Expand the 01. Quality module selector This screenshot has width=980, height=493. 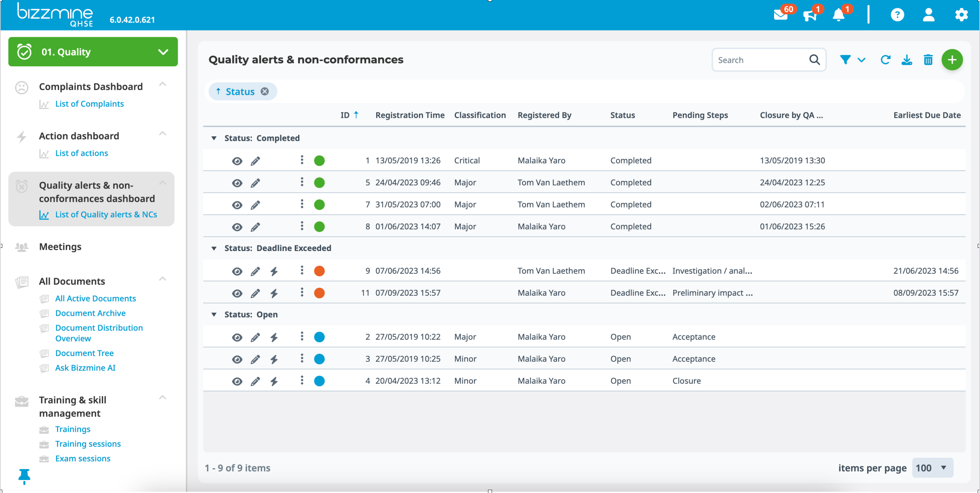pos(163,52)
